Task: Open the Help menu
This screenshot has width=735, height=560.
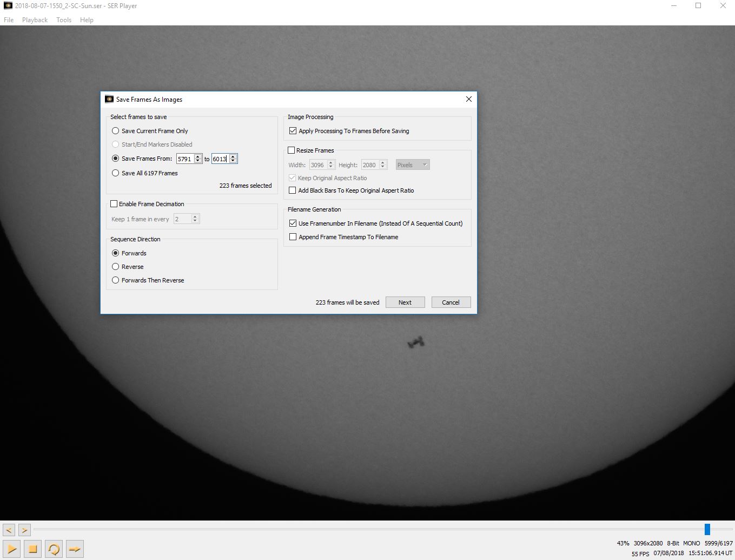Action: tap(87, 19)
